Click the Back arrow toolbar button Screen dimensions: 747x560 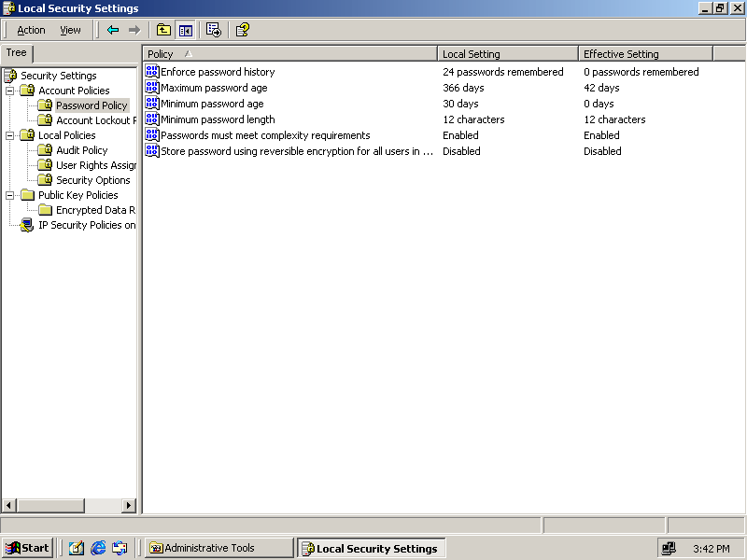point(113,30)
